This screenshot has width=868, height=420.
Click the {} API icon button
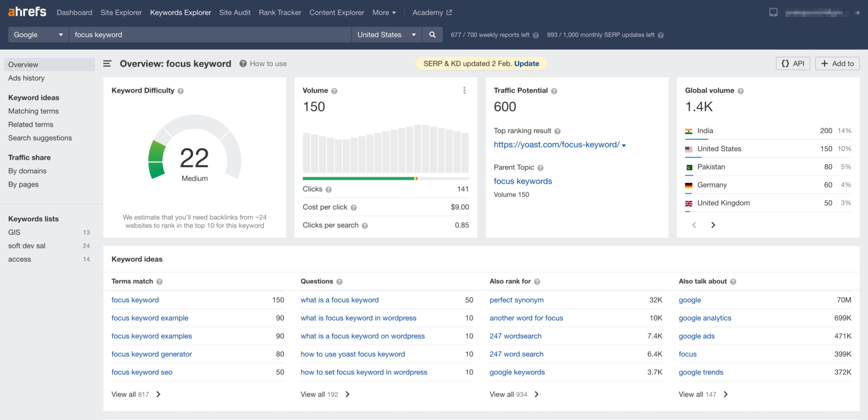pos(792,63)
